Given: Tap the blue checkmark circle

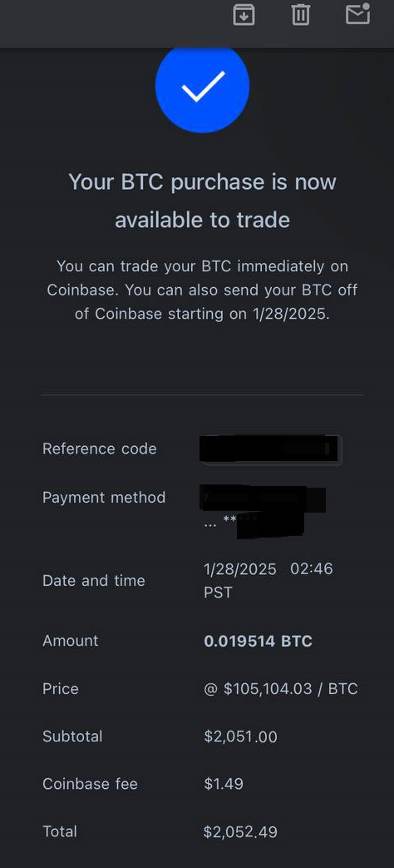Looking at the screenshot, I should (x=202, y=87).
